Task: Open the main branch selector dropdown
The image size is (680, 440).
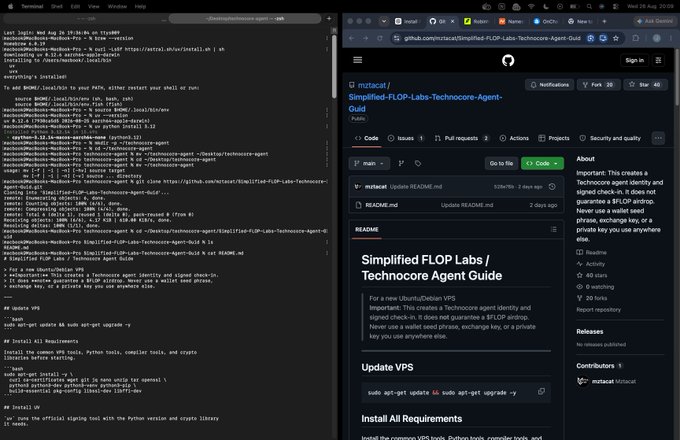Action: pos(369,163)
